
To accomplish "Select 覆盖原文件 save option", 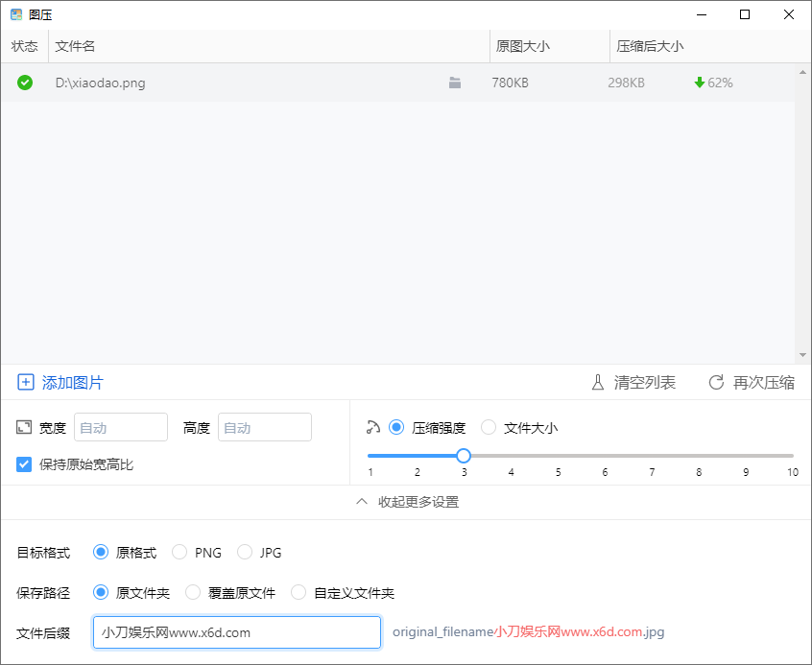I will click(193, 593).
